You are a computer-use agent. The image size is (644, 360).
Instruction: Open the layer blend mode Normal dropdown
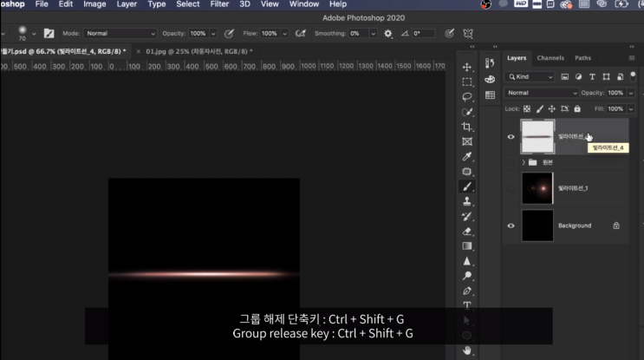coord(540,93)
